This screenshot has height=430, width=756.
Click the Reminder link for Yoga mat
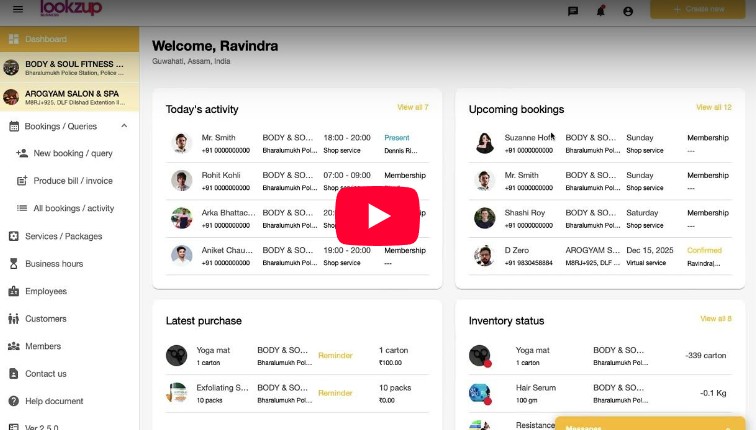[335, 355]
